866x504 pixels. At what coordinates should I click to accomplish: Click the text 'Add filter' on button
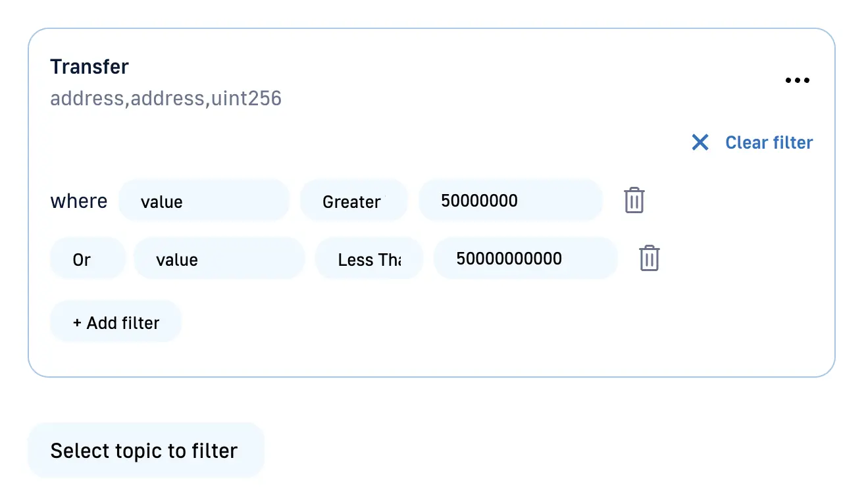[x=123, y=323]
